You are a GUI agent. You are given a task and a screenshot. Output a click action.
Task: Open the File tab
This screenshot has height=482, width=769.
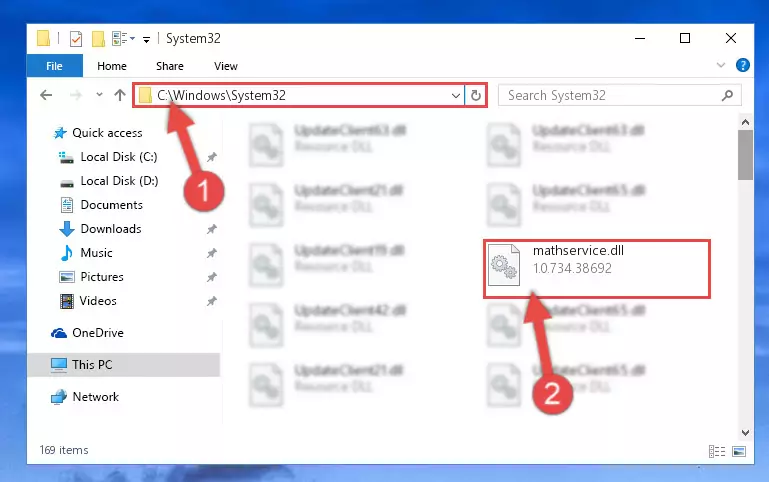[54, 66]
